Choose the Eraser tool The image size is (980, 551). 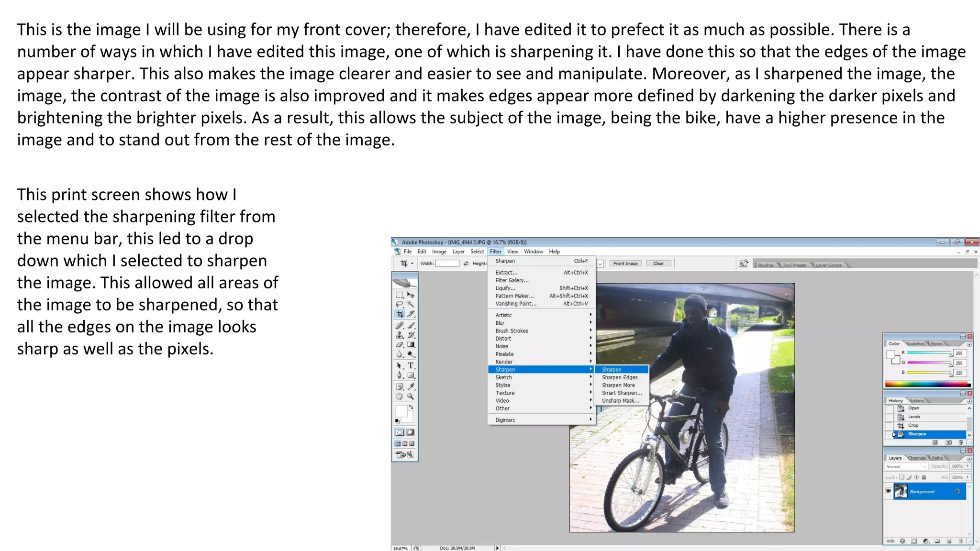tap(400, 345)
